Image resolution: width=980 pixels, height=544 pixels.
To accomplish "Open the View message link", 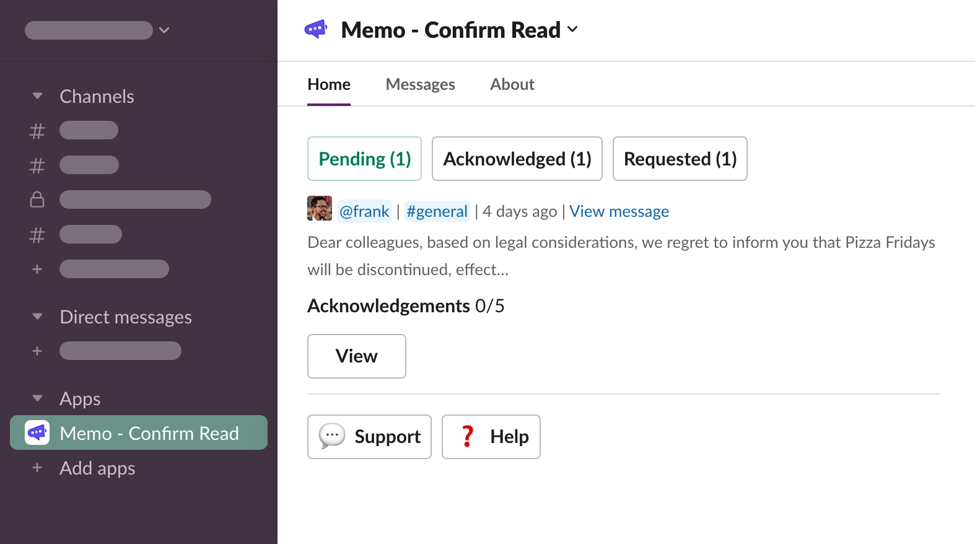I will (x=619, y=211).
